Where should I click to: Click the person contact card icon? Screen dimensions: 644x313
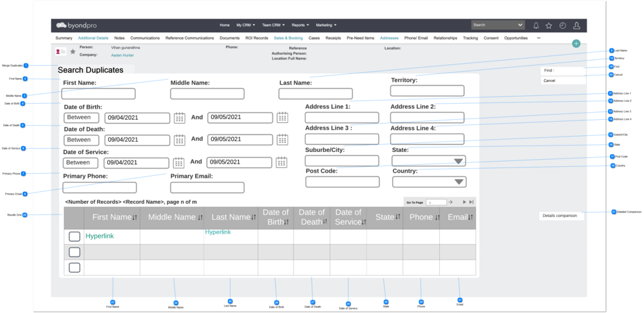coord(61,52)
